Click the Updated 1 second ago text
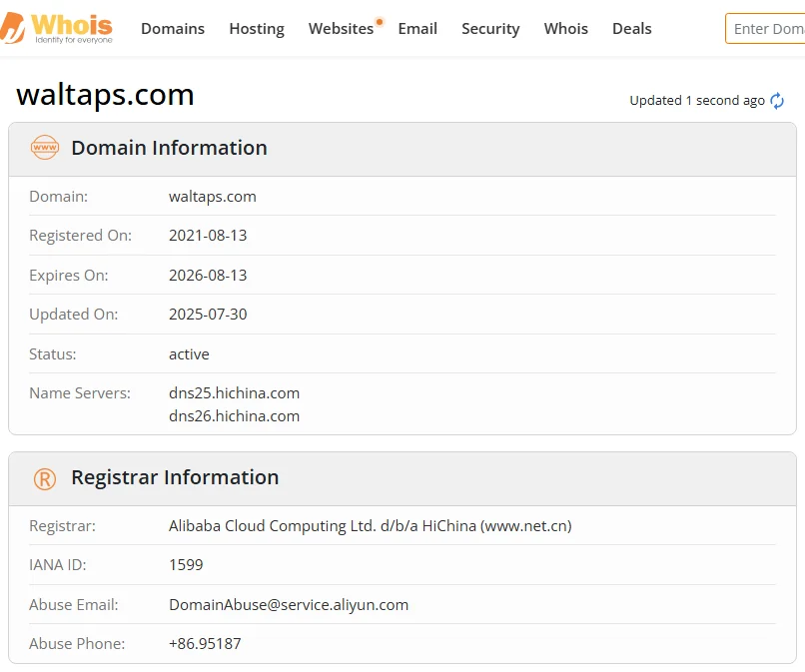The width and height of the screenshot is (805, 672). point(697,101)
